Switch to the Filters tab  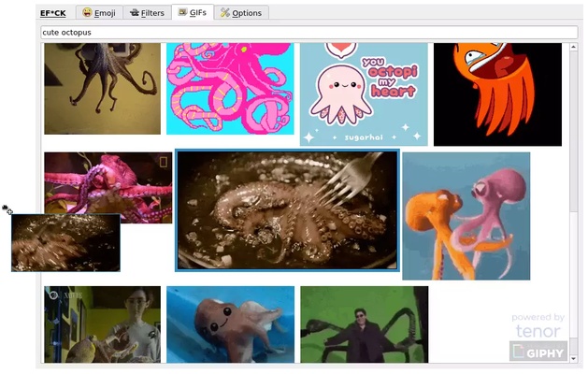(147, 13)
